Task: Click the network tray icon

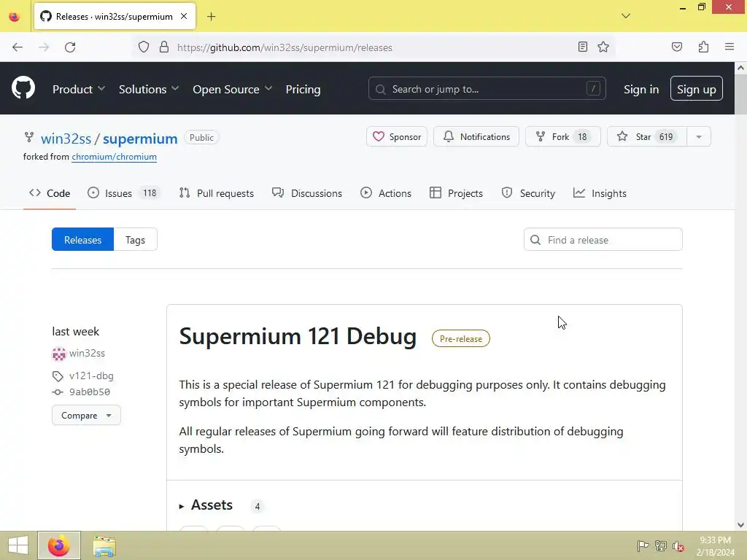Action: tap(660, 545)
